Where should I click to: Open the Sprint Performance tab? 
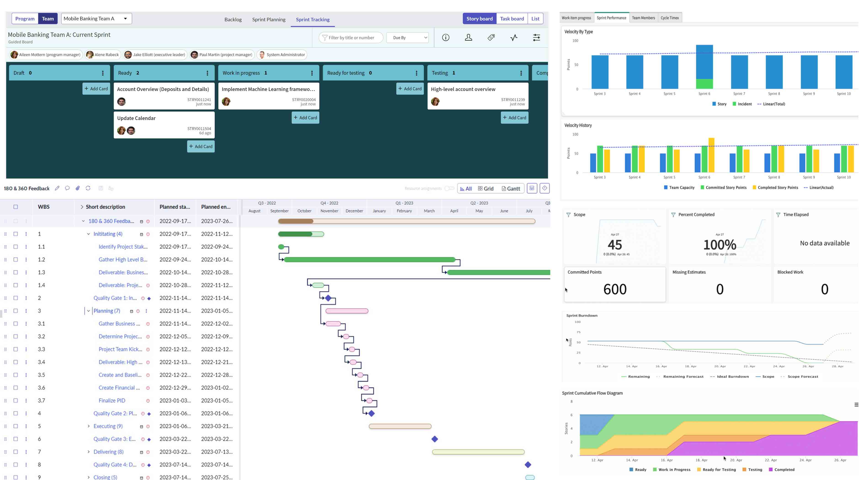click(612, 18)
